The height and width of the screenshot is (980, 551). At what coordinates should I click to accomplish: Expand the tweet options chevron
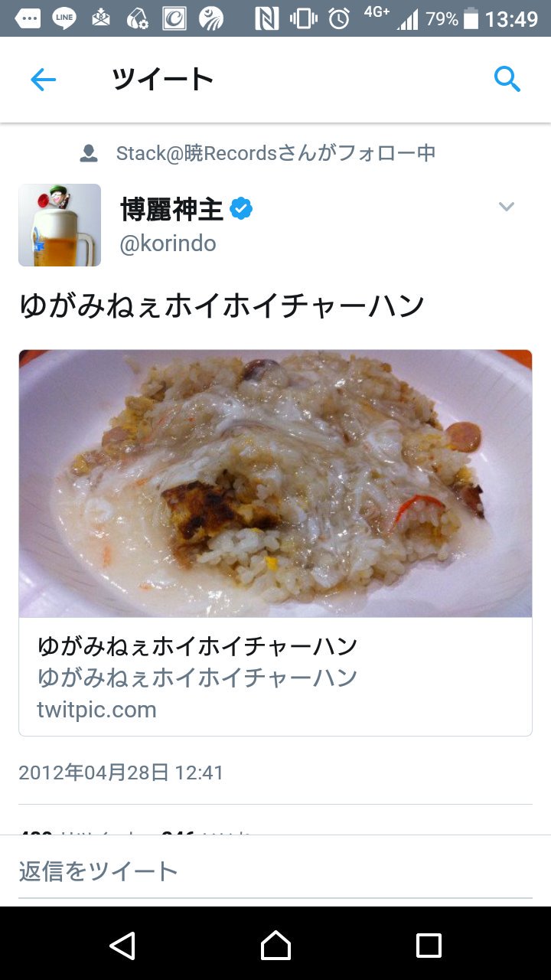[x=507, y=206]
